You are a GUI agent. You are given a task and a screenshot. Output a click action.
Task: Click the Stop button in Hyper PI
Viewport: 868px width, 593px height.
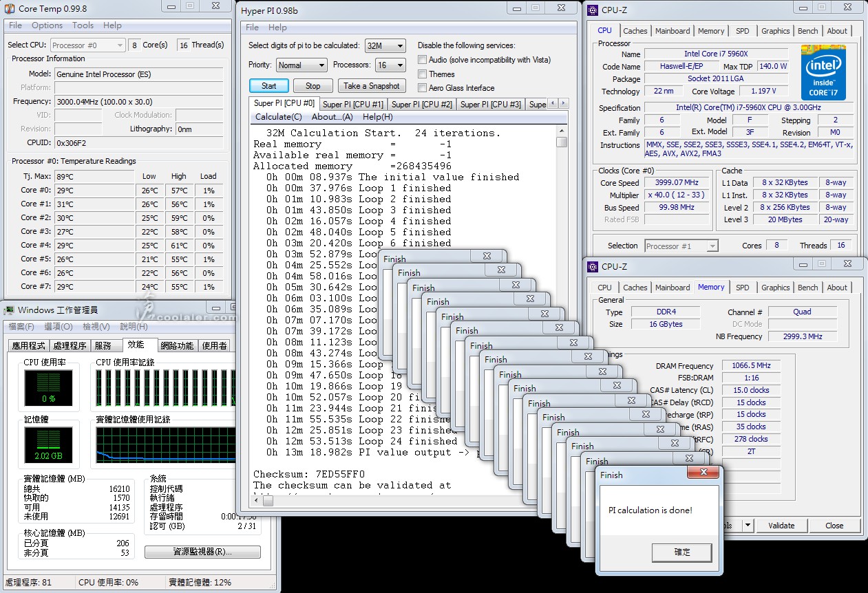click(313, 86)
